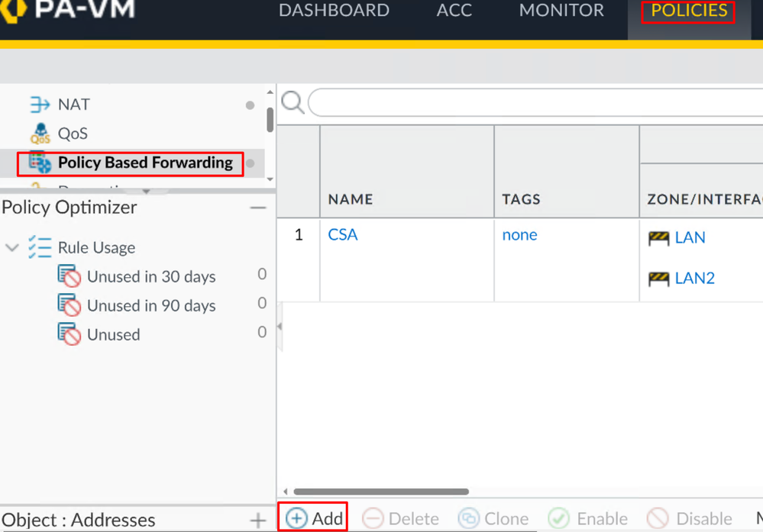The image size is (763, 532).
Task: Click the left arrow of the horizontal scrollbar
Action: [285, 492]
